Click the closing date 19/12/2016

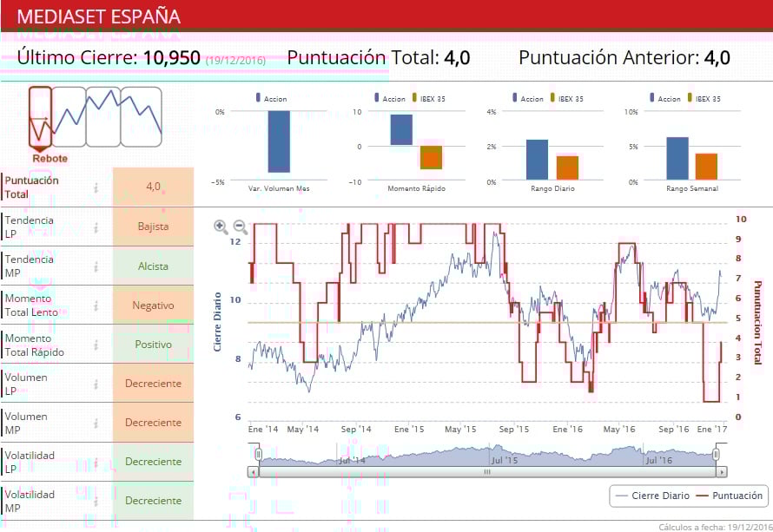click(235, 61)
